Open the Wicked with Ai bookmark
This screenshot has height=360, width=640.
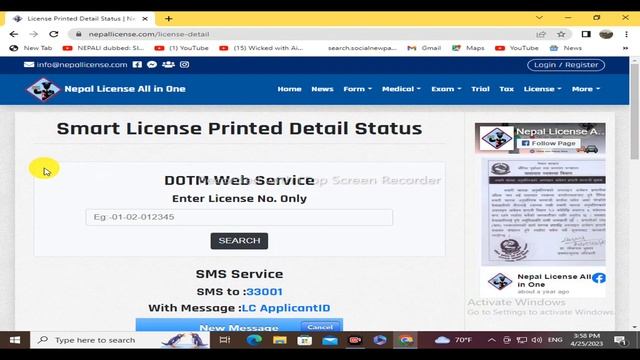[261, 48]
